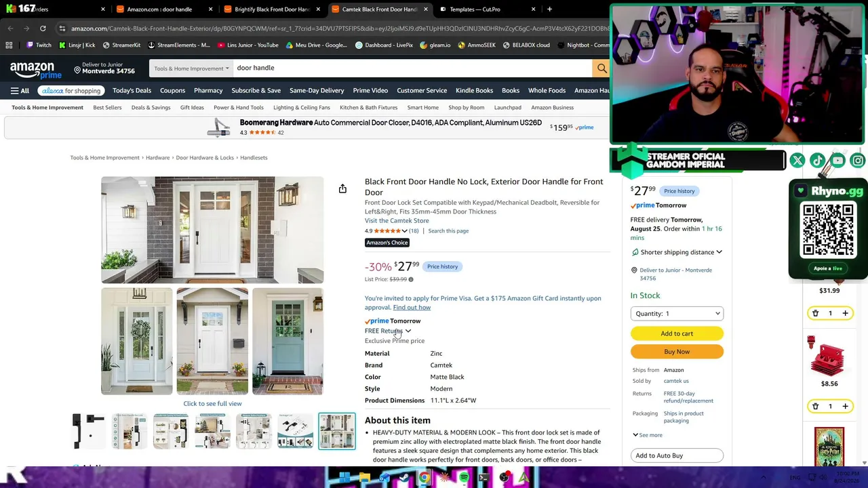The image size is (868, 488).
Task: Open the new tab plus button
Action: point(549,9)
